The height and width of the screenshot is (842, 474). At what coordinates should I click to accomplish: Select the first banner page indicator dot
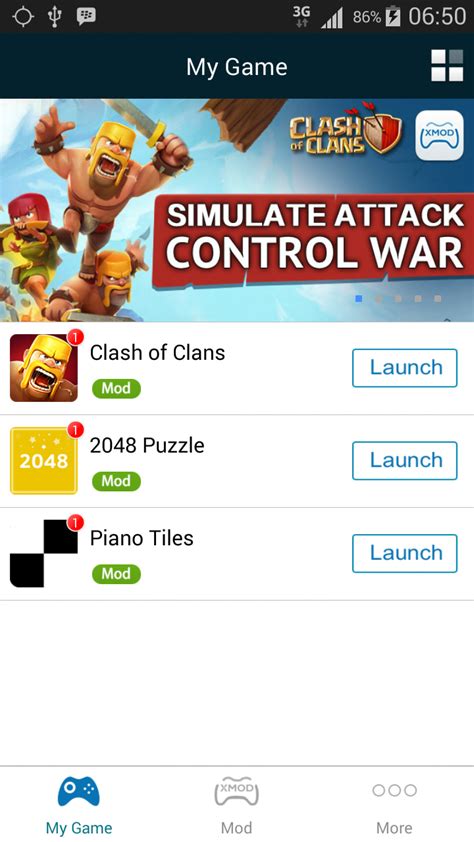coord(359,299)
